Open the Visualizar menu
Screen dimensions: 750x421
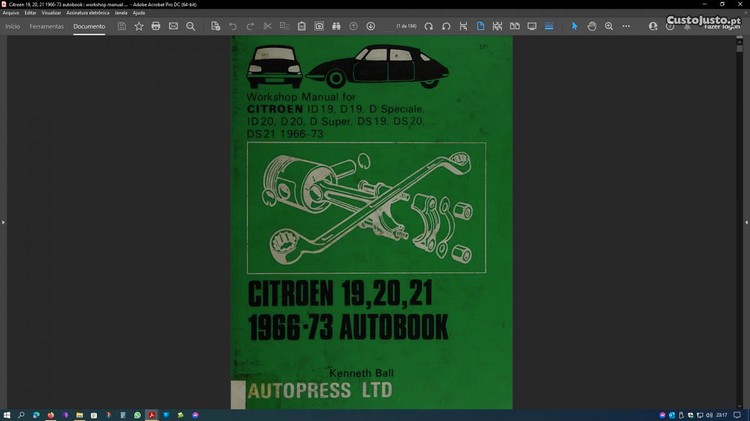(51, 12)
